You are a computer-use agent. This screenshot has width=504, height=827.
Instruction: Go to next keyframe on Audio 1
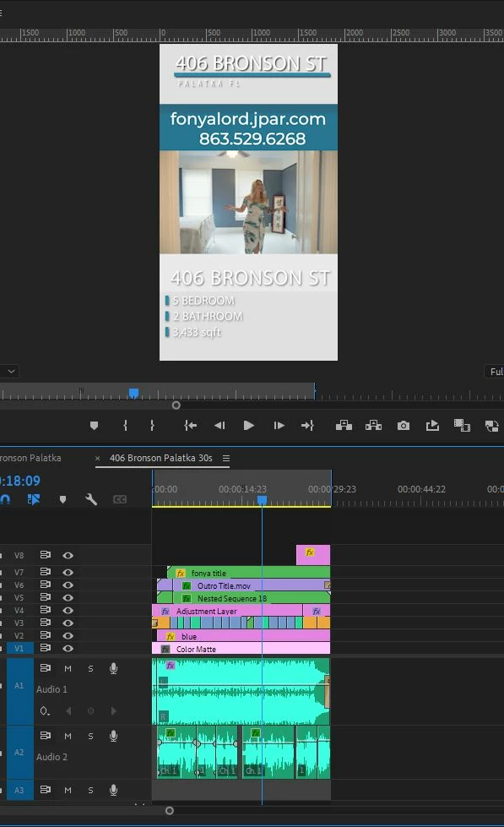point(113,711)
